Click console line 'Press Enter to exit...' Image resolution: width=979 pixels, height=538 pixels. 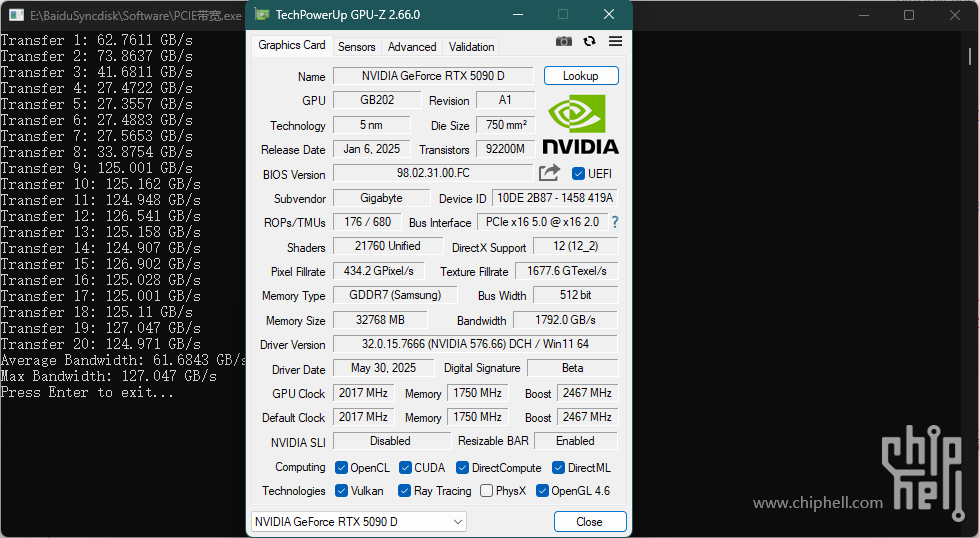(87, 393)
